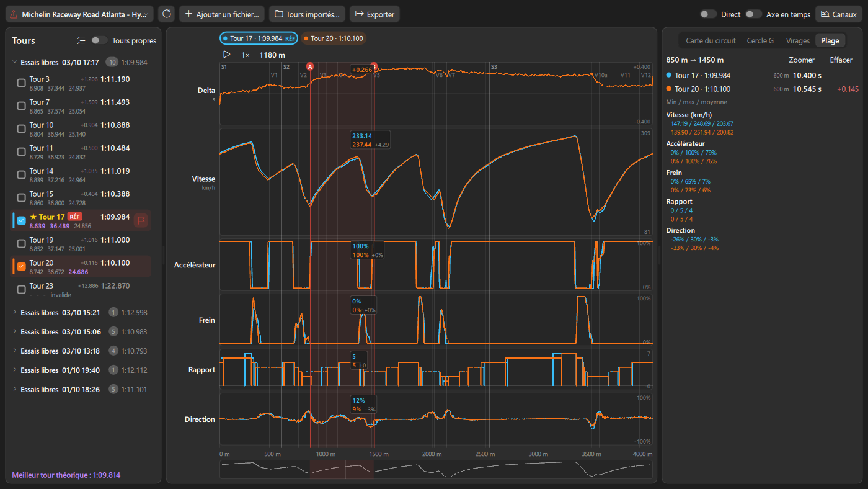Click the cursor position on the track overview strip
The height and width of the screenshot is (489, 868).
pos(345,469)
